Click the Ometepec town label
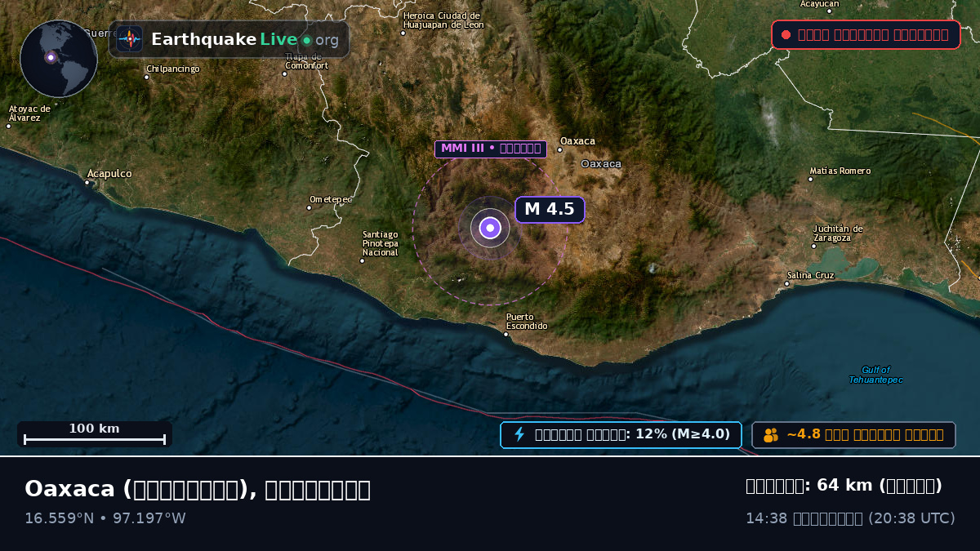The height and width of the screenshot is (551, 980). pos(331,200)
